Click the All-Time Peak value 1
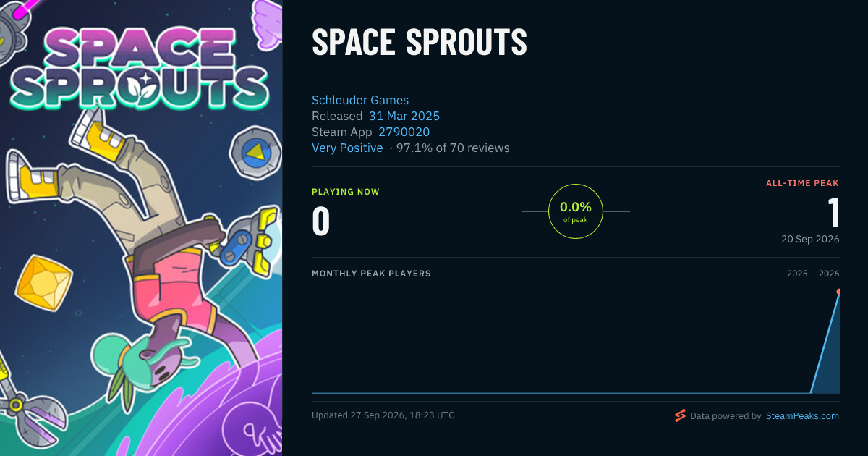The width and height of the screenshot is (868, 456). pyautogui.click(x=833, y=213)
